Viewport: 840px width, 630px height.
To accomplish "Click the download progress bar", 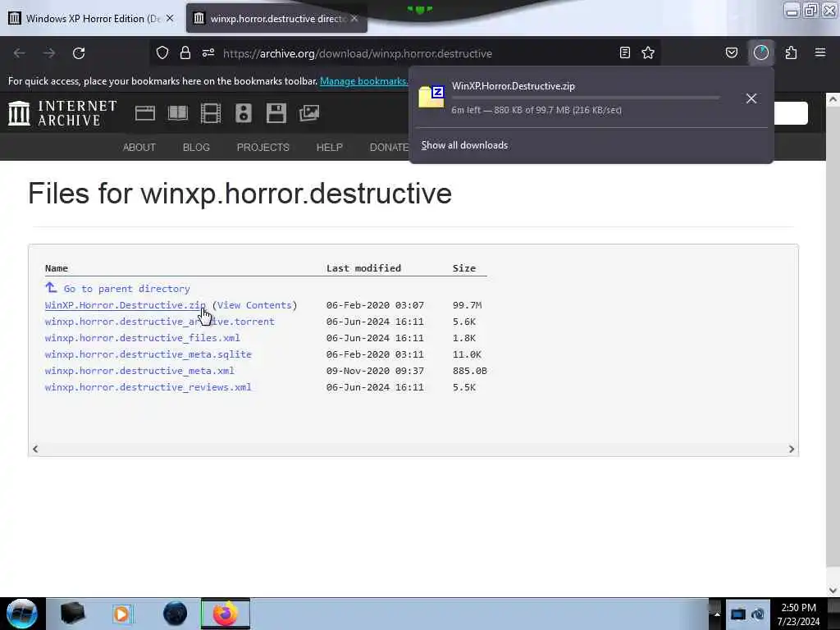I will [x=586, y=98].
